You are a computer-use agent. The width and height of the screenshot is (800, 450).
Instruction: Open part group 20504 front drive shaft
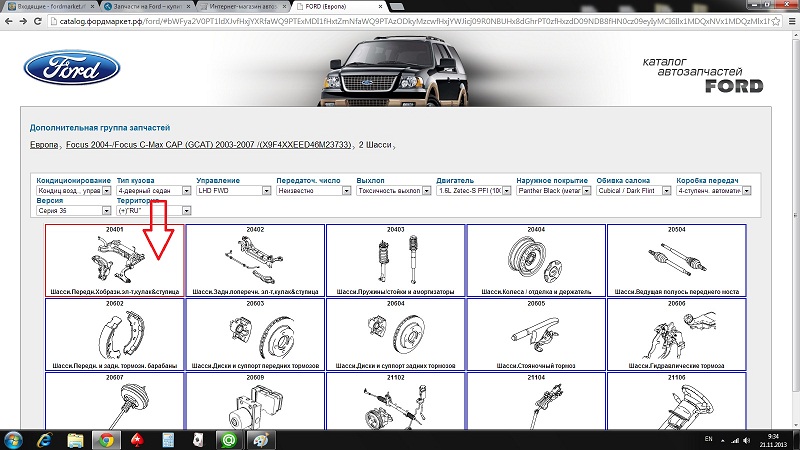pyautogui.click(x=677, y=260)
